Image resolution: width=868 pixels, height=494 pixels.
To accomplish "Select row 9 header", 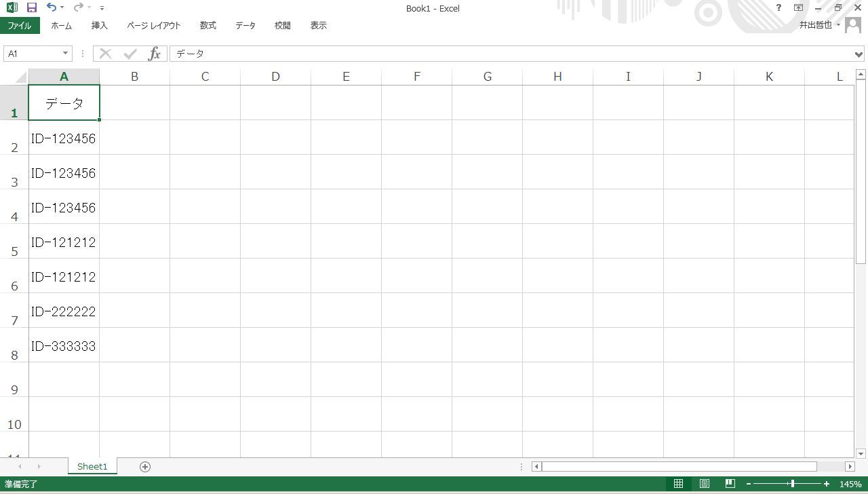I will click(14, 379).
